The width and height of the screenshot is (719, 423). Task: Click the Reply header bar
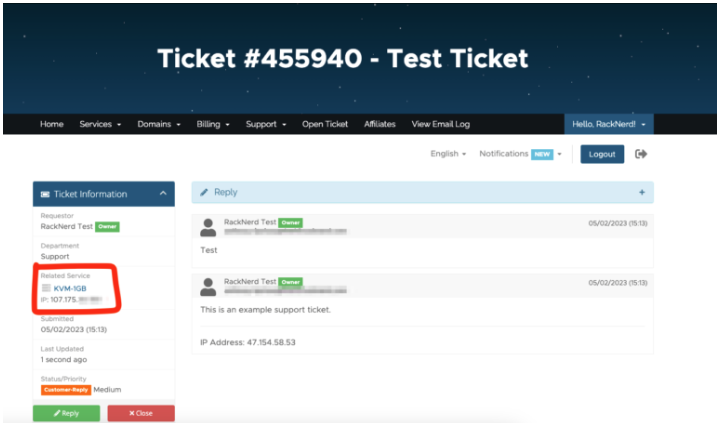422,192
